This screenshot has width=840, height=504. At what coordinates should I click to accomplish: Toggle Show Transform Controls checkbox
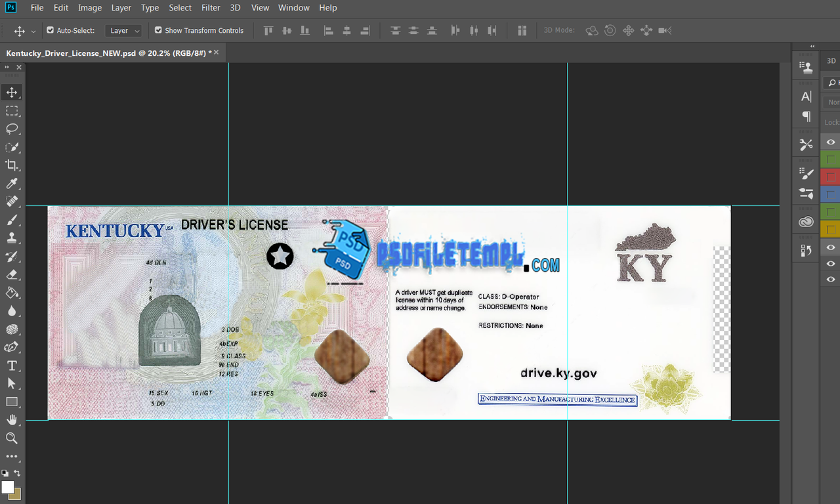coord(158,30)
